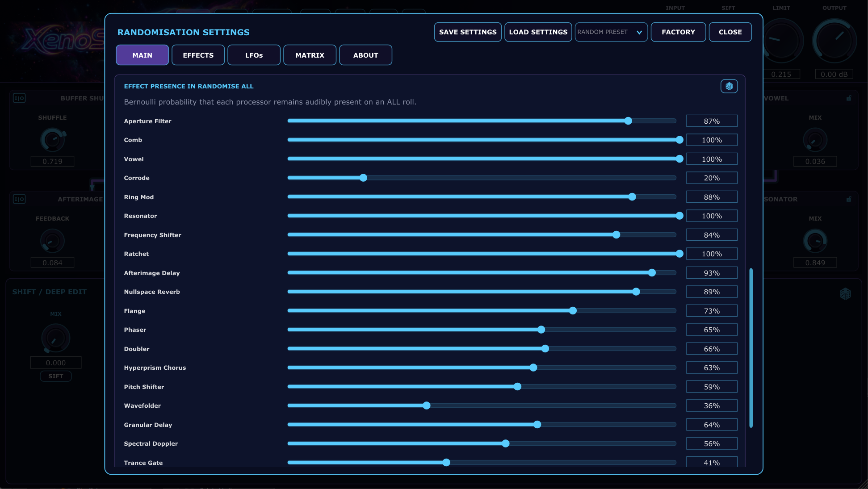Click the Flange slider handle
Image resolution: width=868 pixels, height=489 pixels.
coord(573,311)
